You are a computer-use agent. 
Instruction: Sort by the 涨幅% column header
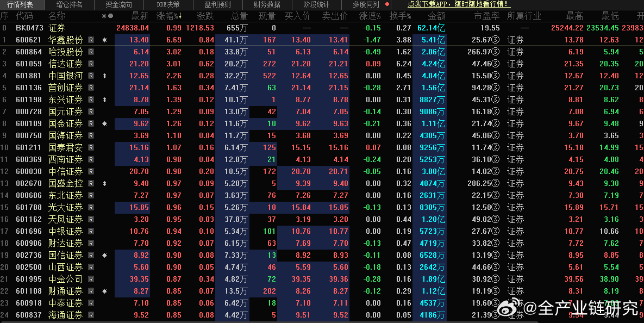(x=169, y=16)
